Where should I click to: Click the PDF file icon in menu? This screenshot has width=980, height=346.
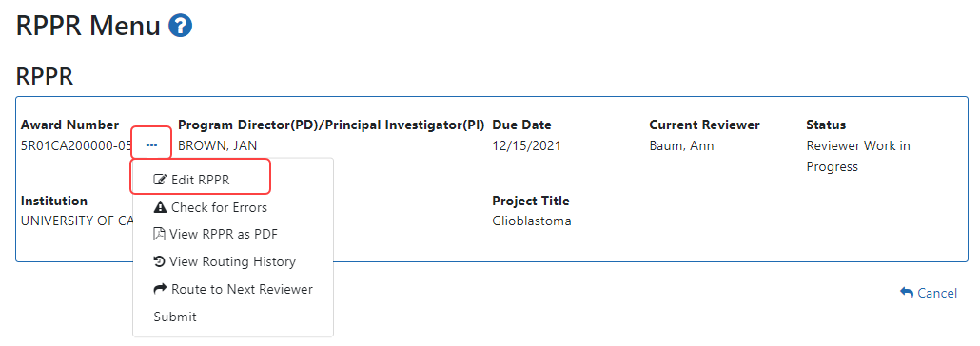pyautogui.click(x=159, y=234)
